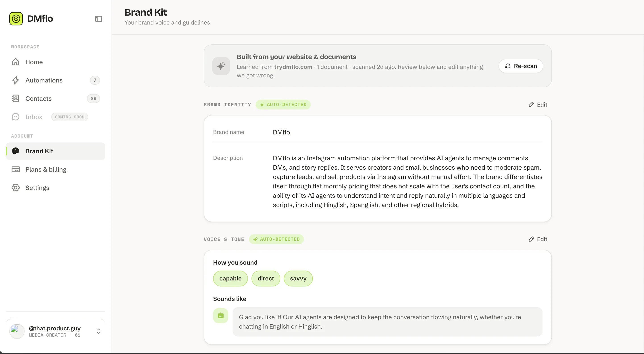Open the Home menu item

tap(56, 62)
